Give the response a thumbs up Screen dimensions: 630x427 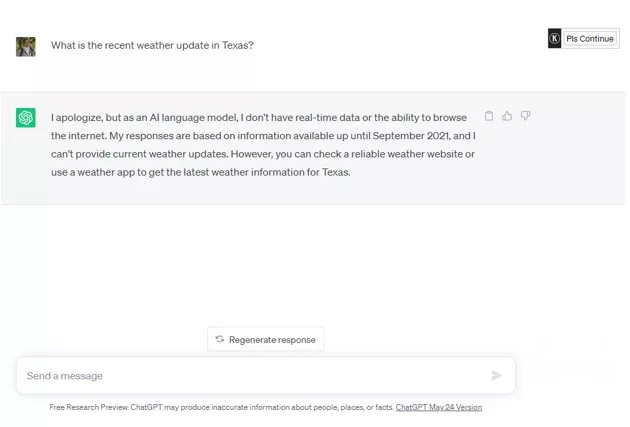pos(507,117)
